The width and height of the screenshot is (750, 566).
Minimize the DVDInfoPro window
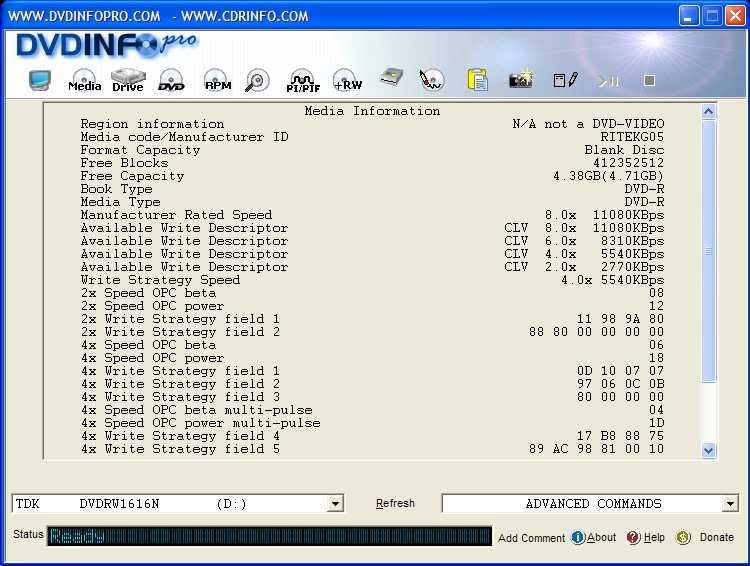coord(688,16)
